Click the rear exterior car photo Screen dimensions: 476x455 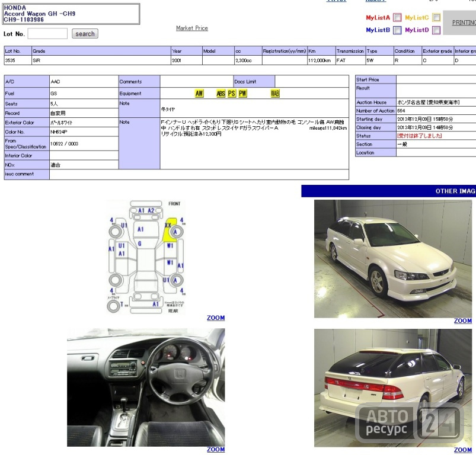pyautogui.click(x=393, y=387)
